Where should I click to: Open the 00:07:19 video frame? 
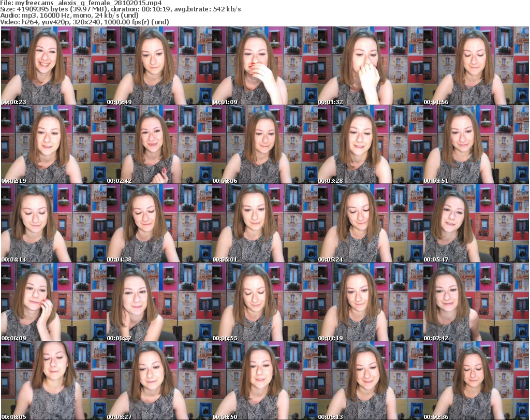pyautogui.click(x=370, y=302)
